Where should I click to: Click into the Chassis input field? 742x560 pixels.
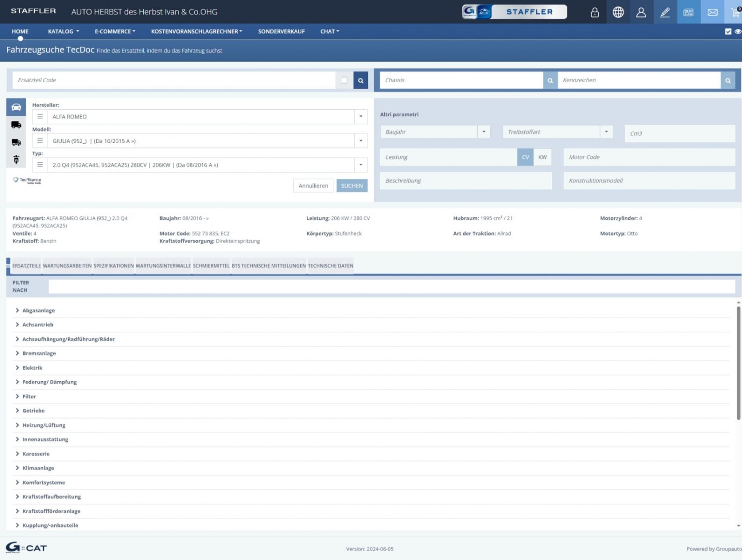tap(461, 80)
